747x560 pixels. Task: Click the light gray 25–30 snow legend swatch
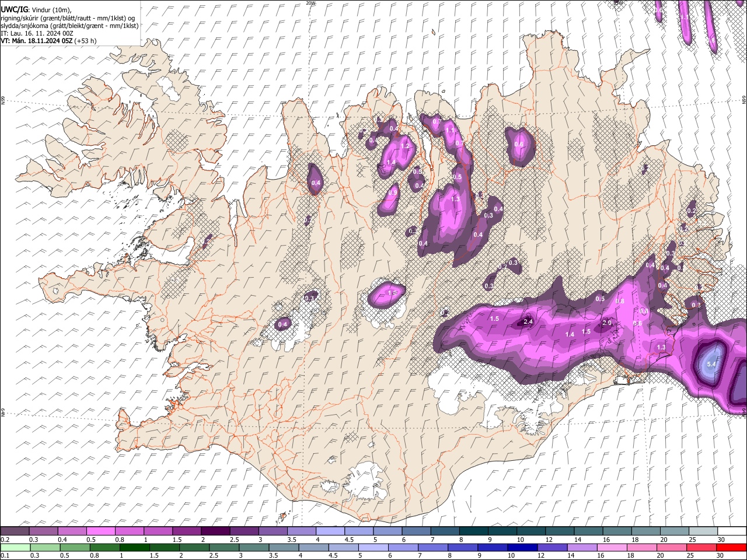click(x=703, y=531)
